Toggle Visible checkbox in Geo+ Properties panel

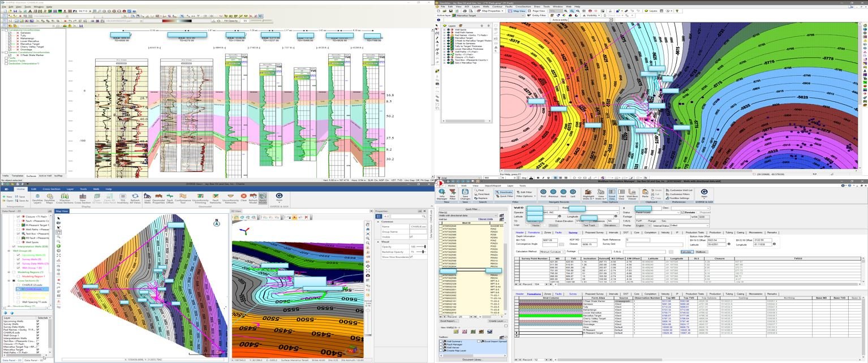click(x=411, y=237)
